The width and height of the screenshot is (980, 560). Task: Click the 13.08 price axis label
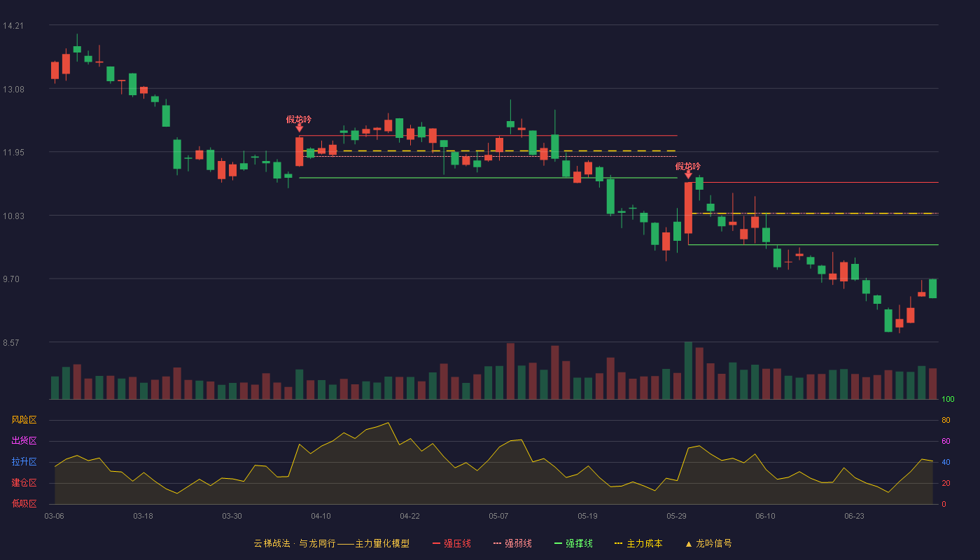[x=13, y=89]
